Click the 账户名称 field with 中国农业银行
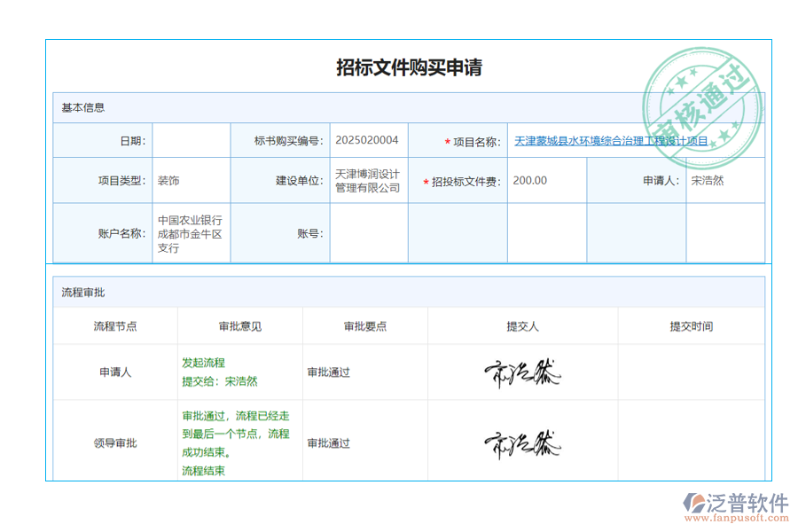 (x=188, y=232)
